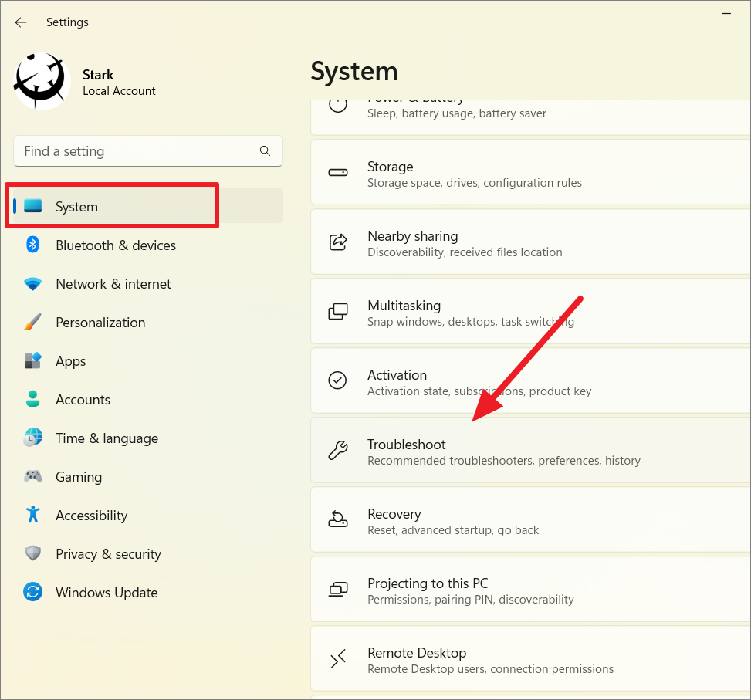
Task: Click the power icon of Sleep row
Action: pyautogui.click(x=338, y=104)
